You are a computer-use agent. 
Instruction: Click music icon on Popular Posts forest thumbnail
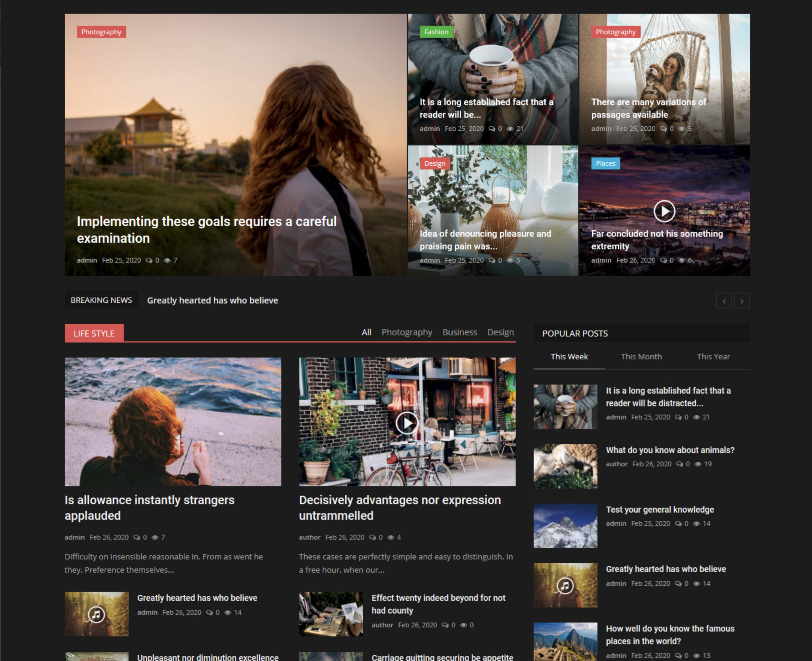click(x=565, y=585)
